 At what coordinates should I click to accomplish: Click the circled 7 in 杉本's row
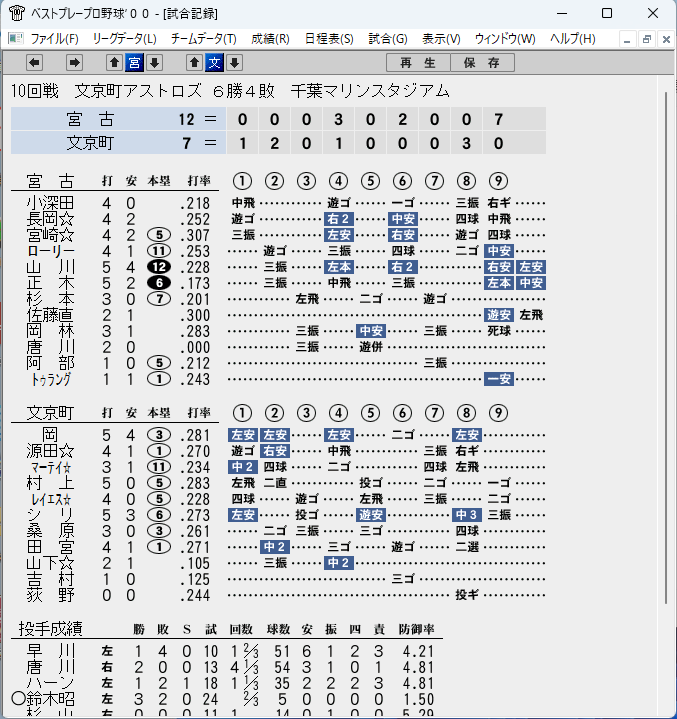click(159, 299)
